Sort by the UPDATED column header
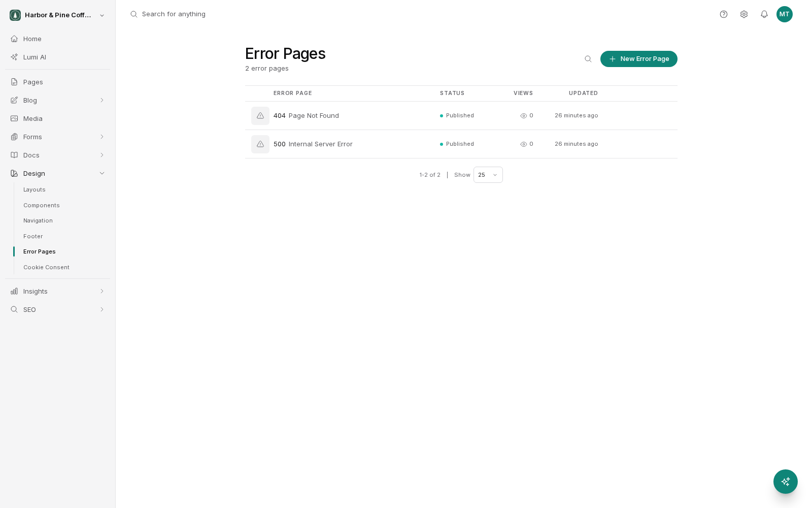The height and width of the screenshot is (508, 812). tap(583, 93)
